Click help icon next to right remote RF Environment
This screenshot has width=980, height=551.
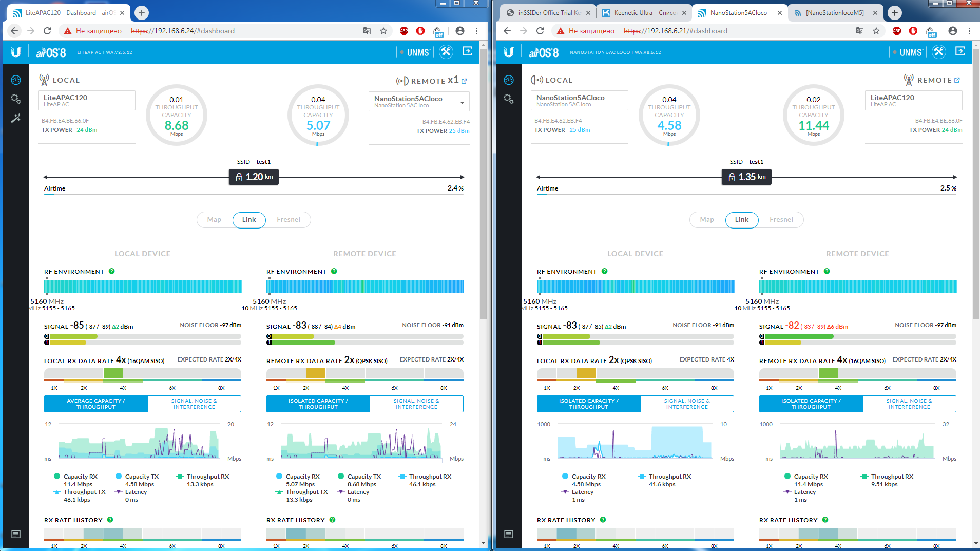coord(827,271)
